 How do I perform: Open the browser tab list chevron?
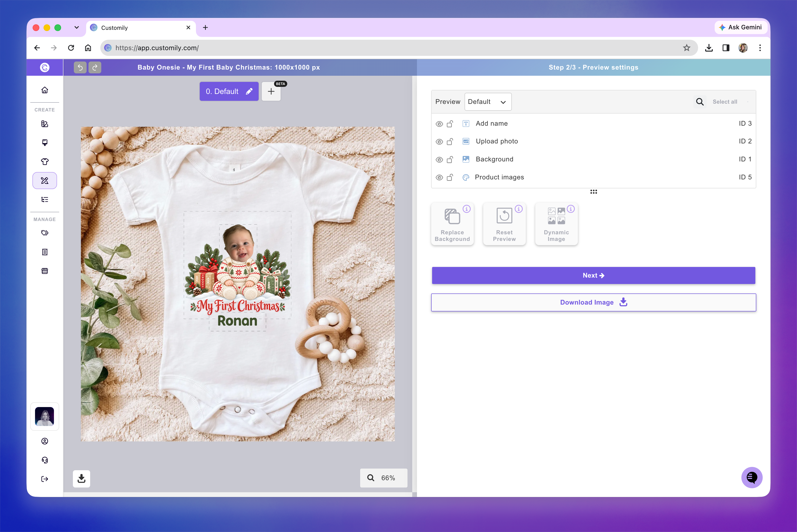pos(77,27)
